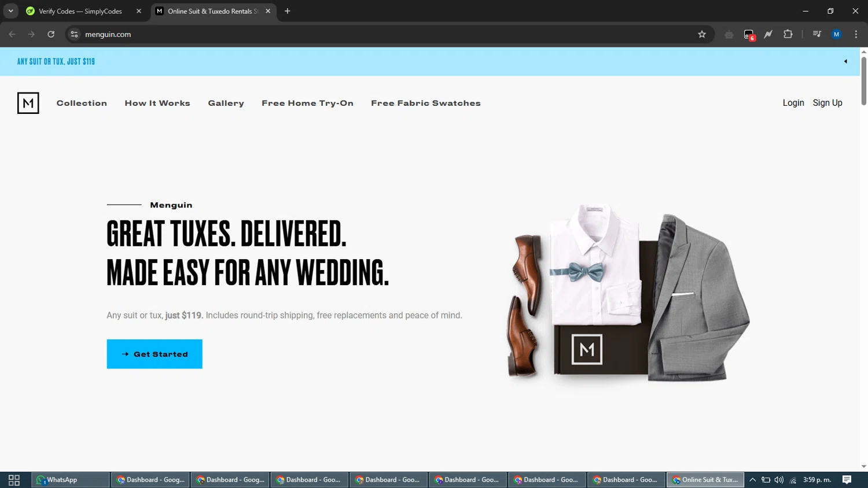This screenshot has height=488, width=868.
Task: Click the page vertical scrollbar thumb
Action: coord(863,81)
